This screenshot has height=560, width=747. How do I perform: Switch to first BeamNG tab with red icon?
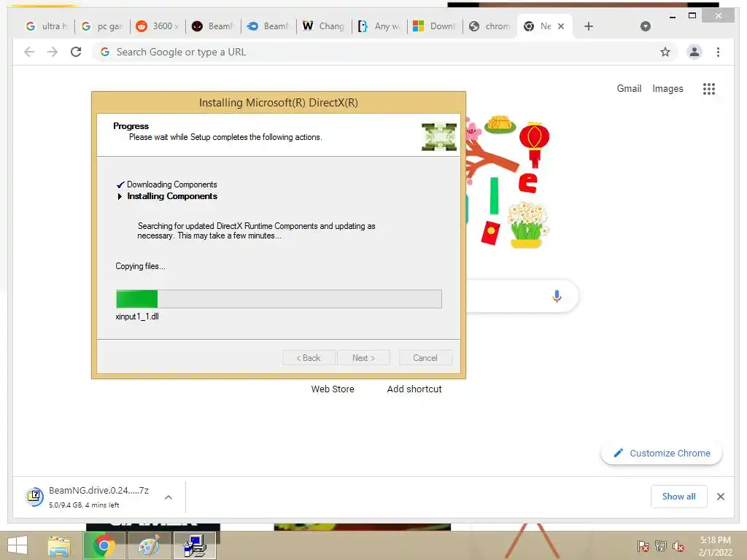click(x=213, y=26)
